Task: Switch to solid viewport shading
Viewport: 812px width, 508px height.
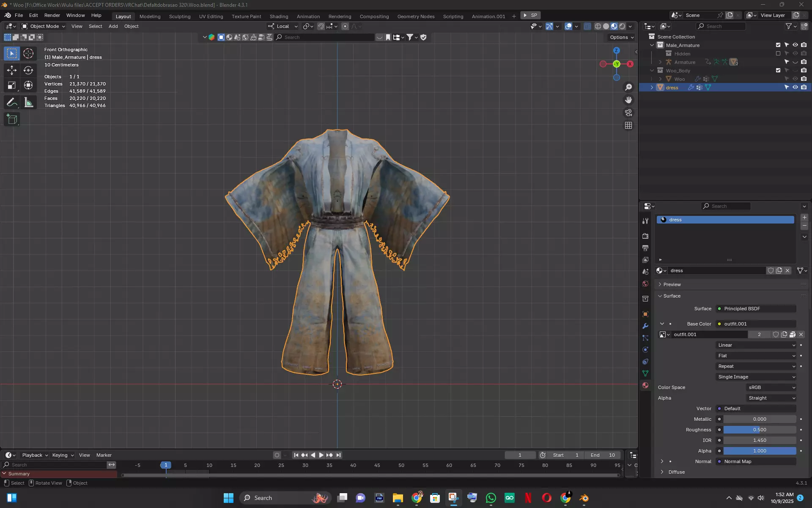Action: tap(606, 26)
